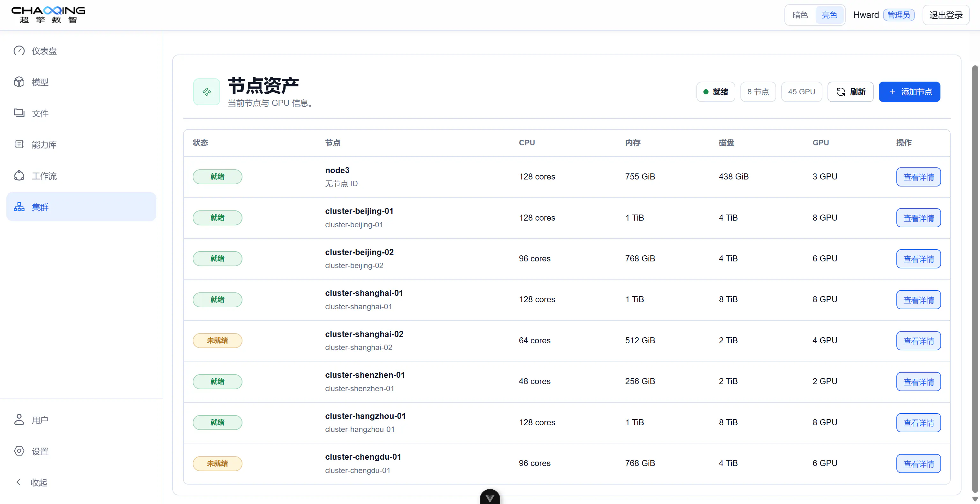Click the 755 GiB memory value
This screenshot has height=504, width=980.
tap(640, 176)
